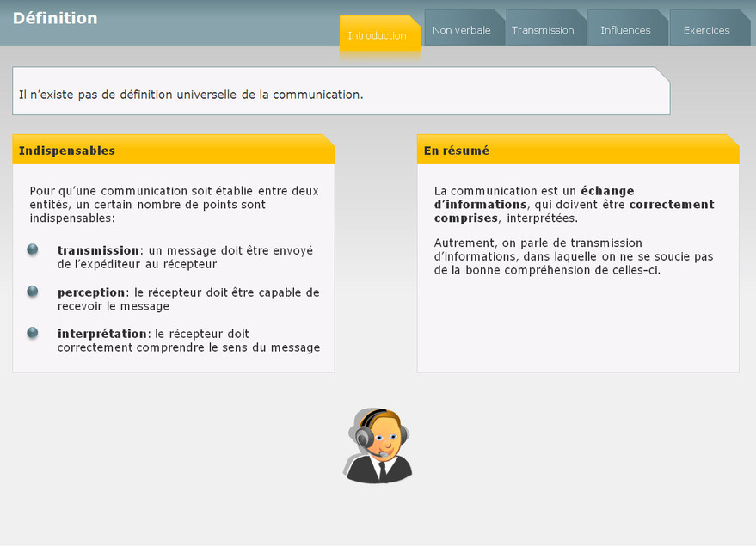Click the bold word interprétation in list
This screenshot has height=547, width=756.
102,334
